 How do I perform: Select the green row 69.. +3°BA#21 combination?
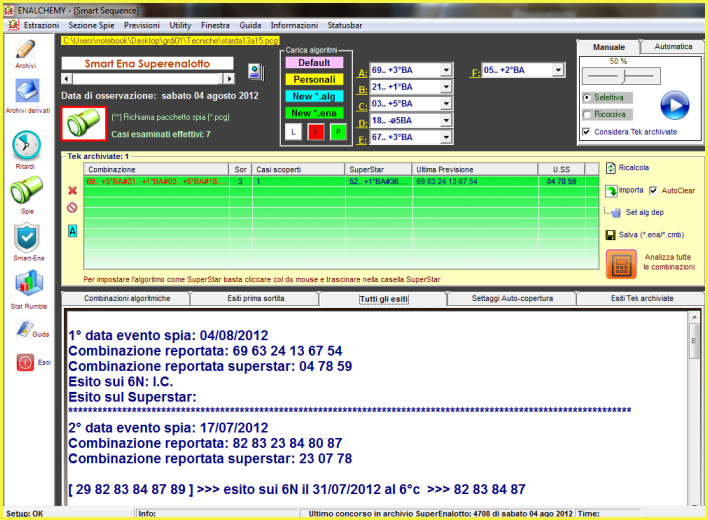coord(341,181)
